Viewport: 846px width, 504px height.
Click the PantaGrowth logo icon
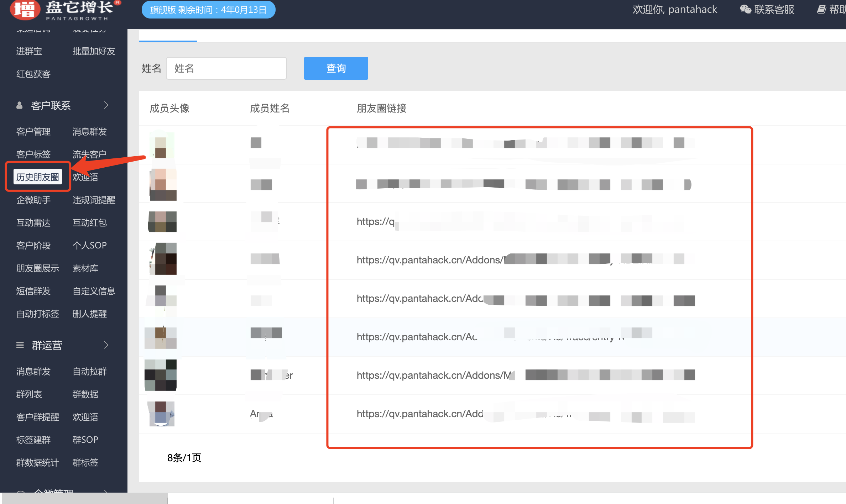click(24, 10)
